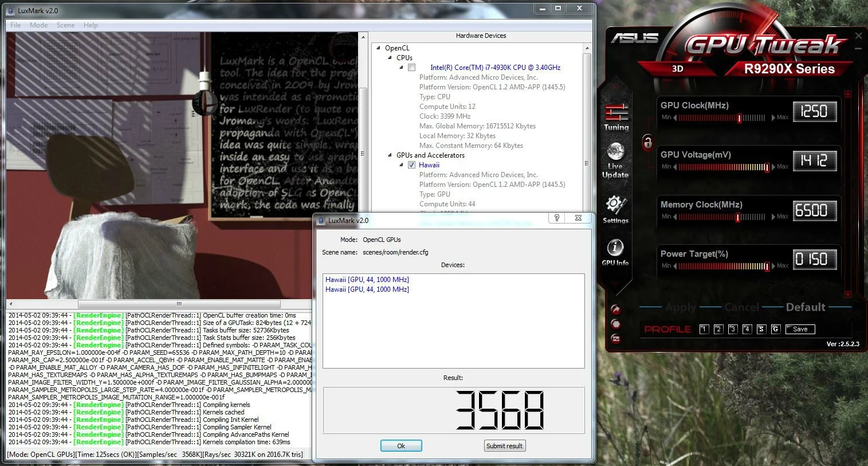Open Live Update in GPU Tweak
The image size is (868, 466).
[615, 160]
